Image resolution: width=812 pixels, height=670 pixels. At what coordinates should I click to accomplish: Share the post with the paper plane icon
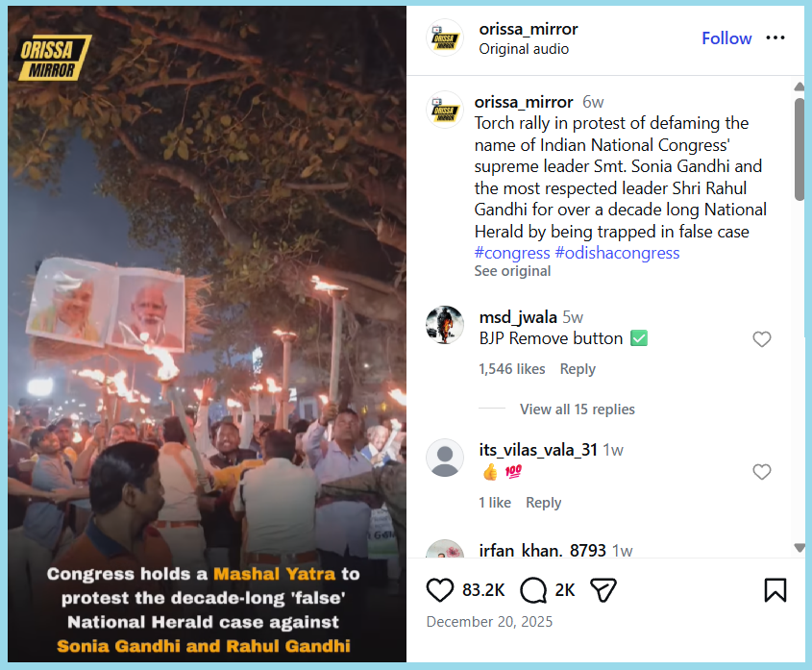pyautogui.click(x=603, y=589)
